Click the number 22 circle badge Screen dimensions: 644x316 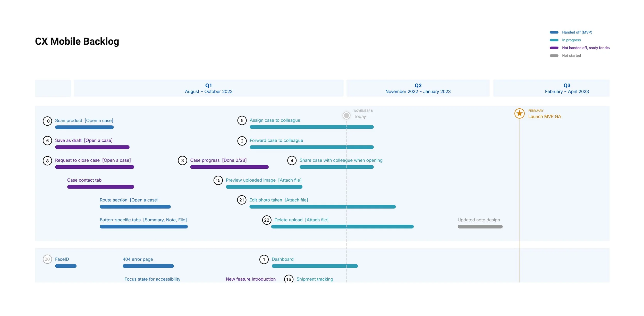(x=267, y=220)
